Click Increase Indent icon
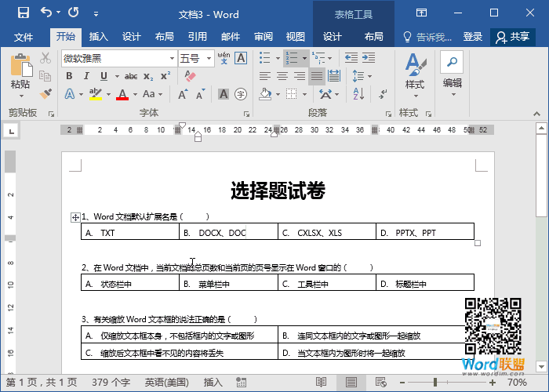Screen dimensions: 549x392 coord(369,57)
